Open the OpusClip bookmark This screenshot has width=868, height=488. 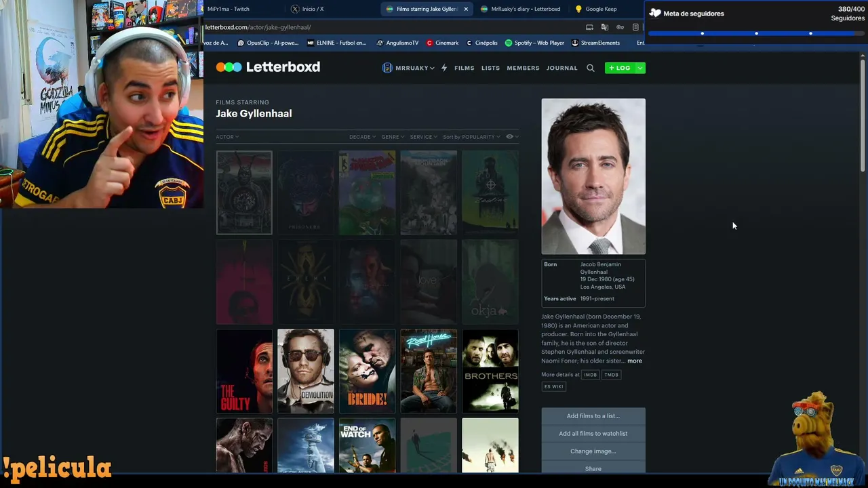click(x=268, y=43)
